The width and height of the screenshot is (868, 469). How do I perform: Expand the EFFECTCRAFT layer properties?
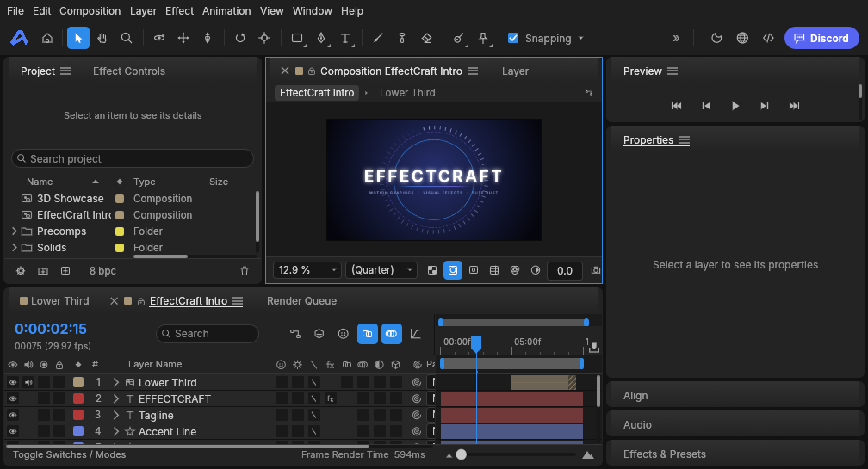pyautogui.click(x=115, y=398)
